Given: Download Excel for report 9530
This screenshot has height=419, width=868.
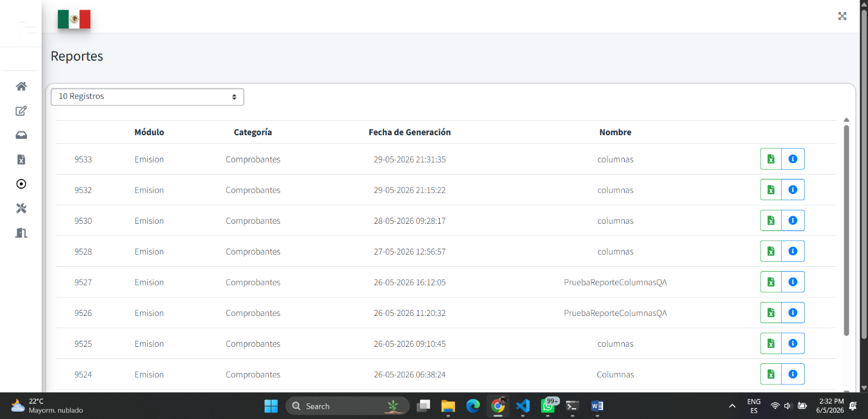Looking at the screenshot, I should tap(771, 221).
